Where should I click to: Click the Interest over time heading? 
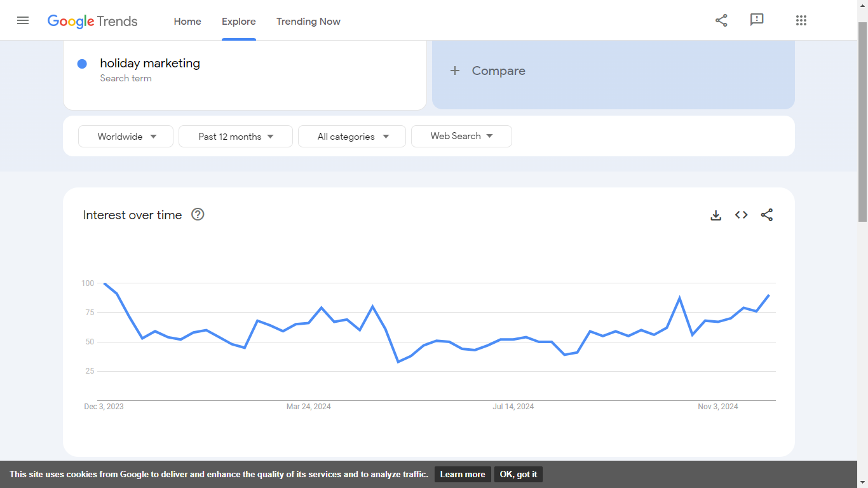click(132, 215)
